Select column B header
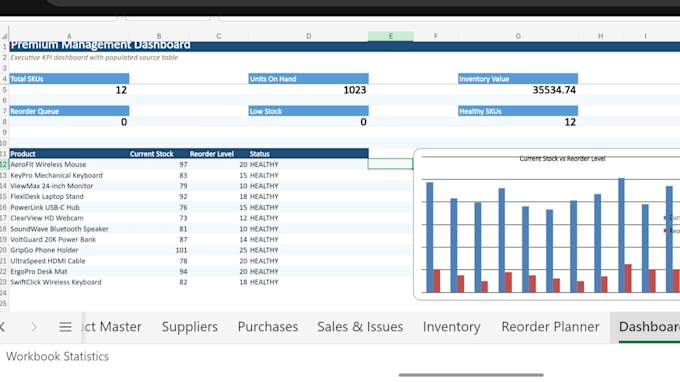Image resolution: width=680 pixels, height=382 pixels. pyautogui.click(x=159, y=36)
